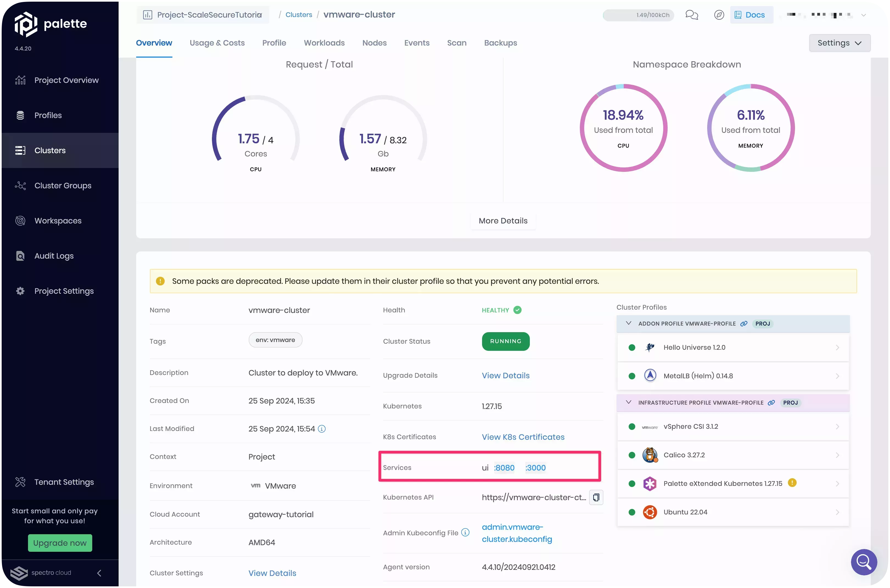Image resolution: width=890 pixels, height=588 pixels.
Task: Open the Nodes tab
Action: tap(374, 43)
